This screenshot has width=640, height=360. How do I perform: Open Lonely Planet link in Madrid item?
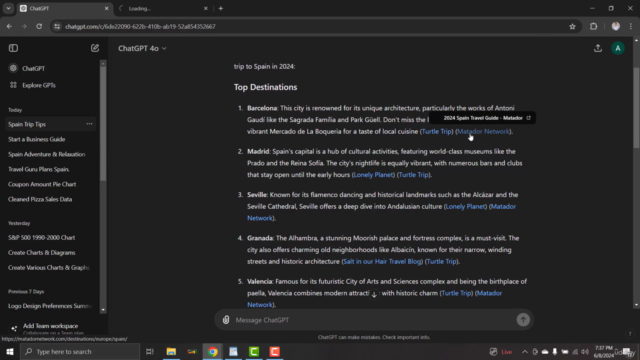point(373,175)
